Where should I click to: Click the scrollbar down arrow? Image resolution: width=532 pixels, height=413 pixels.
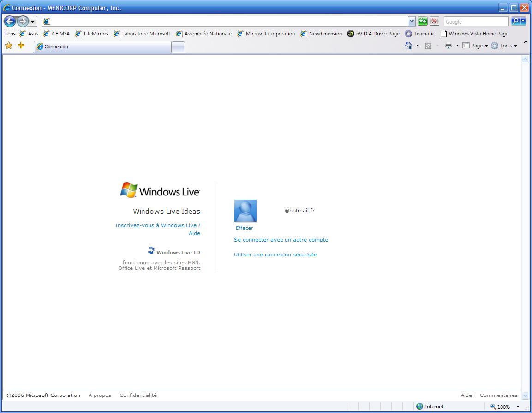coord(525,395)
